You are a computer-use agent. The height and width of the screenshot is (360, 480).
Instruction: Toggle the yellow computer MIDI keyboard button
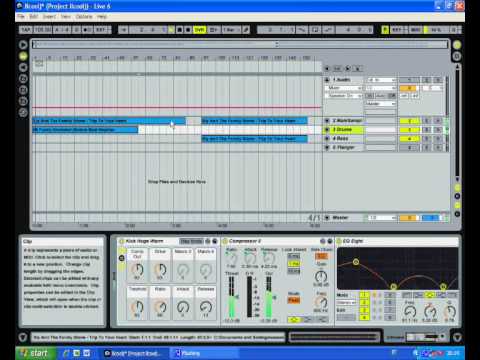(385, 30)
